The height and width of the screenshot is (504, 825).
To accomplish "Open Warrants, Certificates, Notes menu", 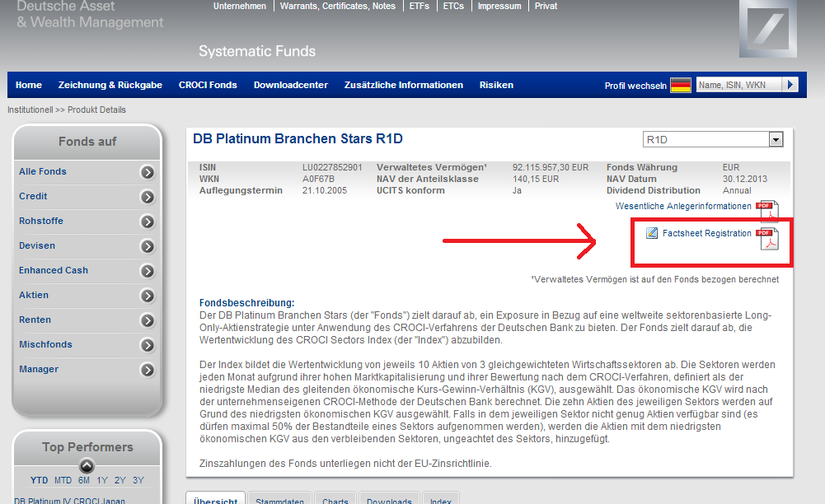I will coord(337,6).
